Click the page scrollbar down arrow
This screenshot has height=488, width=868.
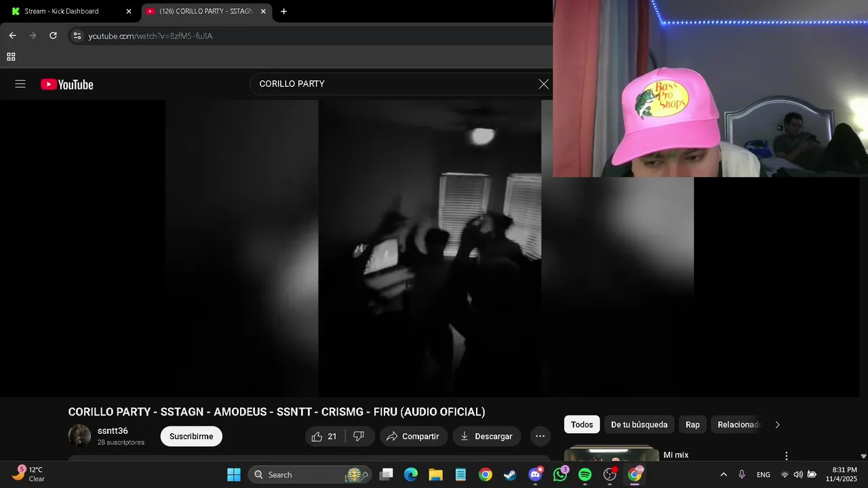tap(863, 456)
